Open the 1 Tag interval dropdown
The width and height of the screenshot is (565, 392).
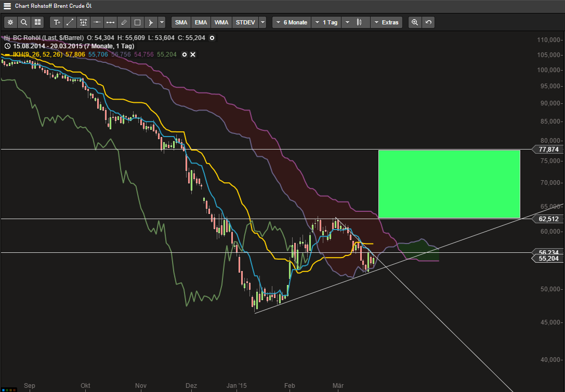point(326,22)
